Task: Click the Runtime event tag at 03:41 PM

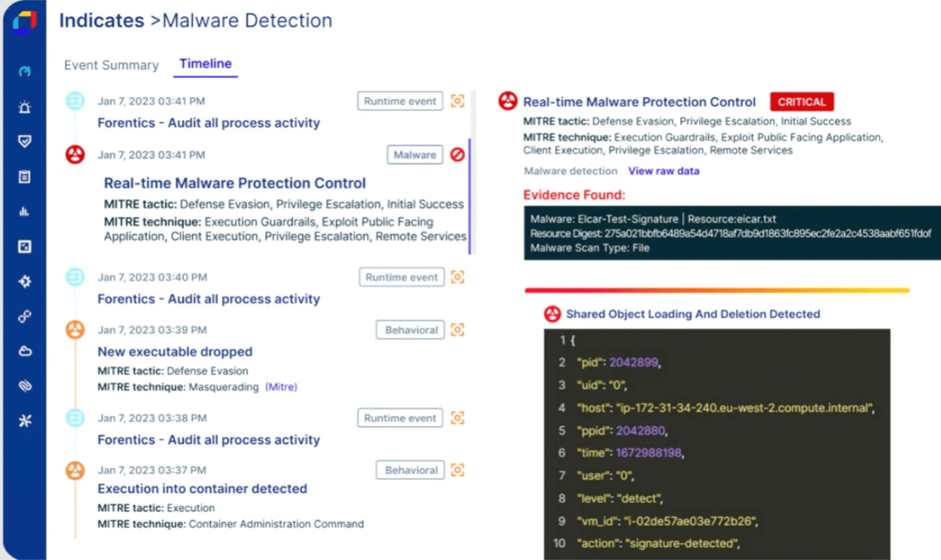Action: pos(400,101)
